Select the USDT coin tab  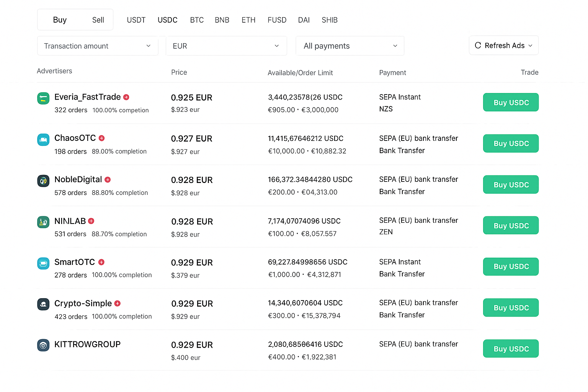136,20
